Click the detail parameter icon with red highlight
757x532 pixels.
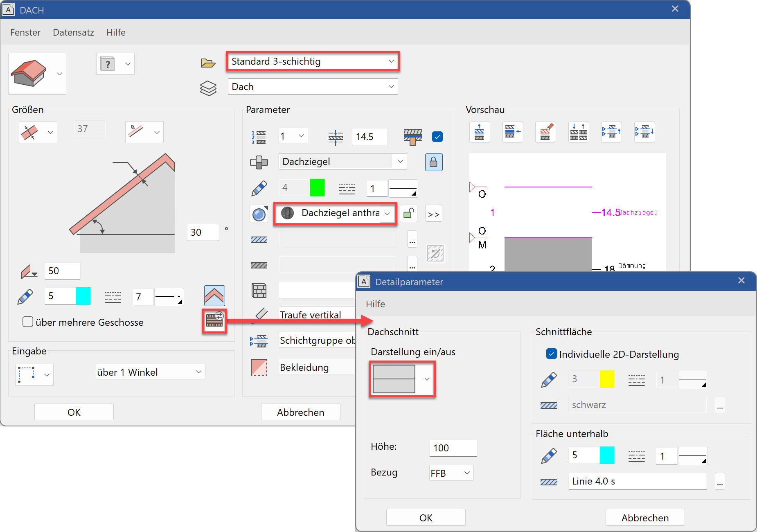(214, 321)
